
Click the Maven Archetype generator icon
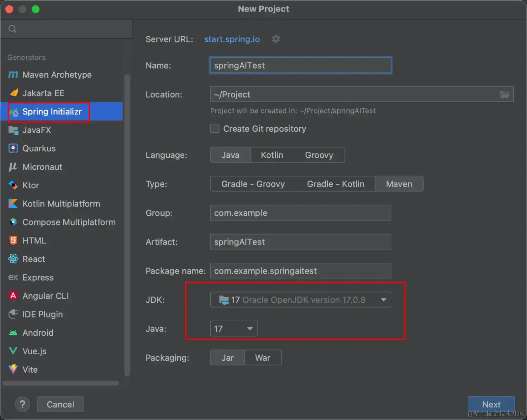[x=13, y=74]
